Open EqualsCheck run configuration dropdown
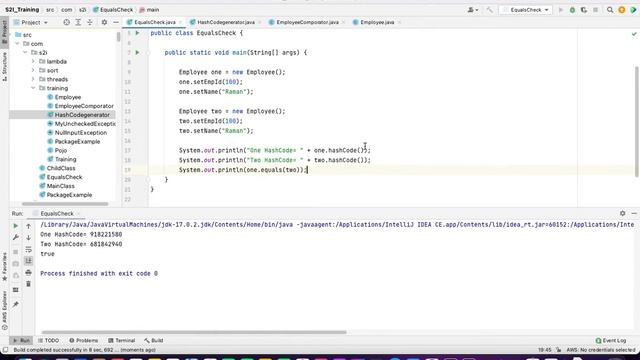Screen dimensions: 640x360 526,10
